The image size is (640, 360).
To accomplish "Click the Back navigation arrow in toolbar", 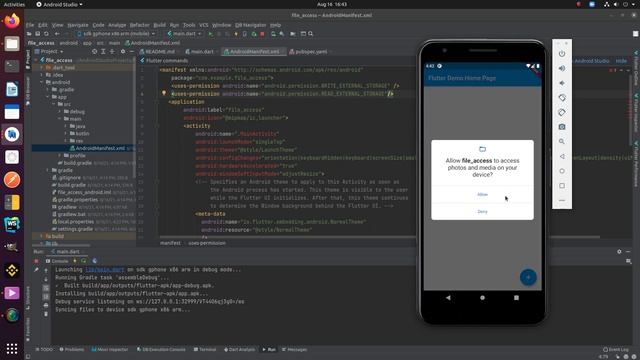I will pyautogui.click(x=57, y=34).
